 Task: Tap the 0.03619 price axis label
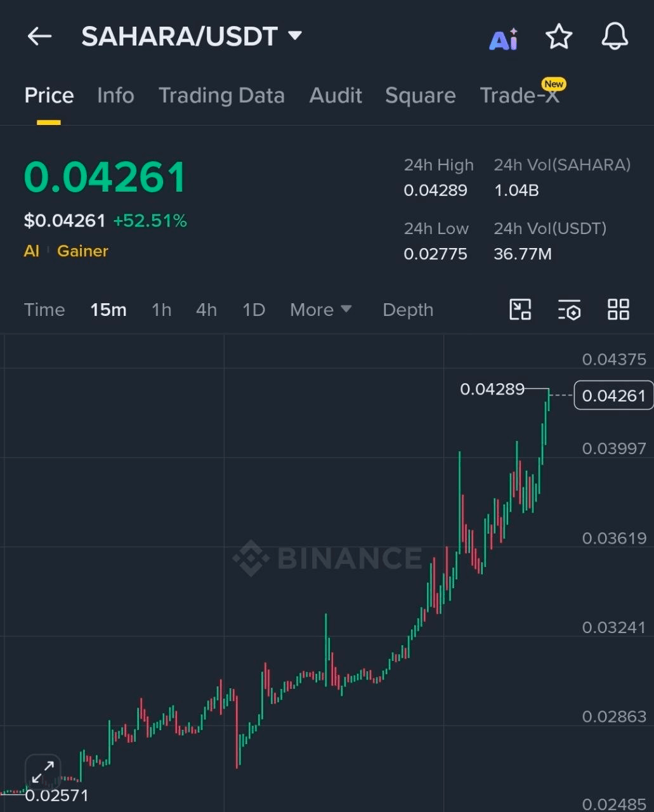[614, 538]
